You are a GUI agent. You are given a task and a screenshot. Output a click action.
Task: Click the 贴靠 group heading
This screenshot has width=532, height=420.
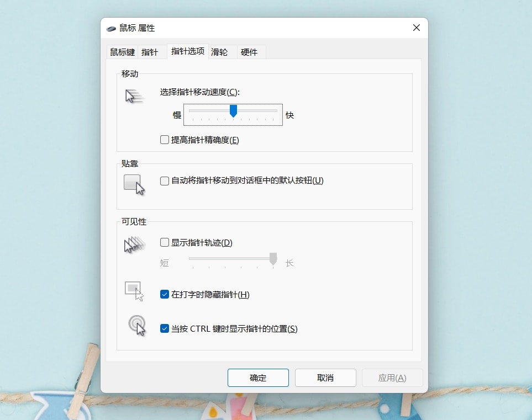130,164
